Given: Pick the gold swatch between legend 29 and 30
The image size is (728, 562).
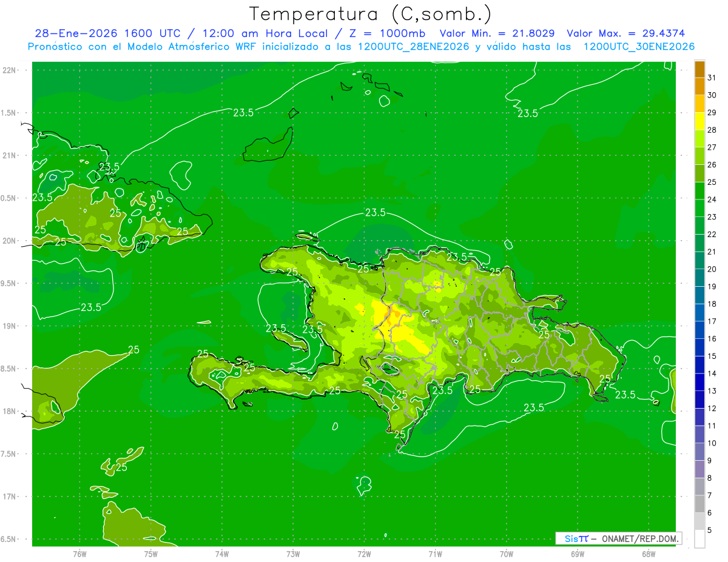Looking at the screenshot, I should (x=699, y=104).
